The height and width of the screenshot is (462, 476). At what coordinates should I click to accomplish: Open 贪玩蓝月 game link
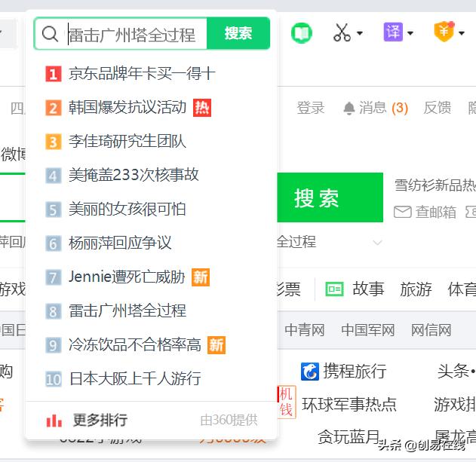click(x=349, y=437)
